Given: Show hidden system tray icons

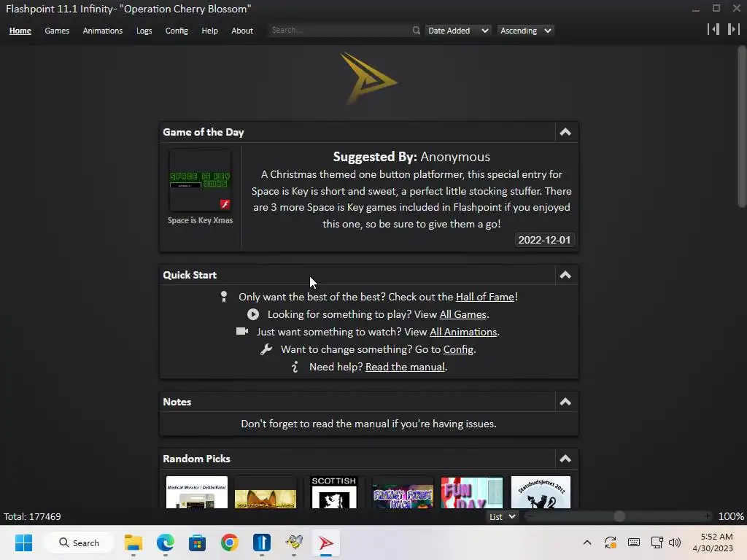Looking at the screenshot, I should click(587, 542).
